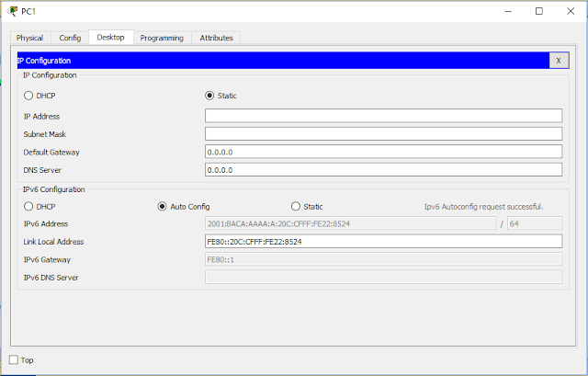Click the 'Subnet Mask' label
Image resolution: width=588 pixels, height=376 pixels.
point(45,134)
